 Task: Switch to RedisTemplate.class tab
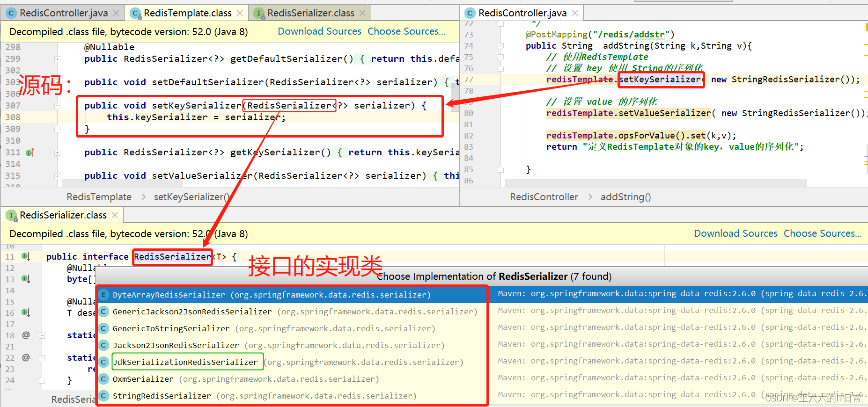click(187, 13)
